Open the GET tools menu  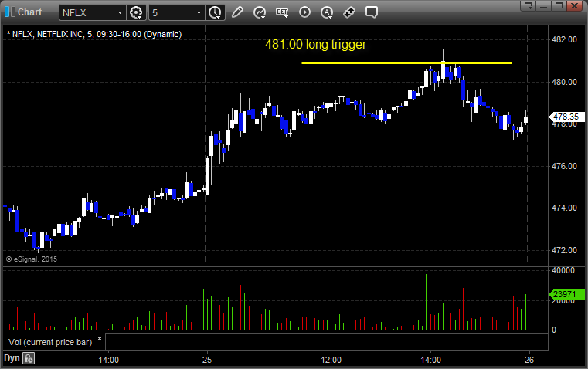[282, 12]
